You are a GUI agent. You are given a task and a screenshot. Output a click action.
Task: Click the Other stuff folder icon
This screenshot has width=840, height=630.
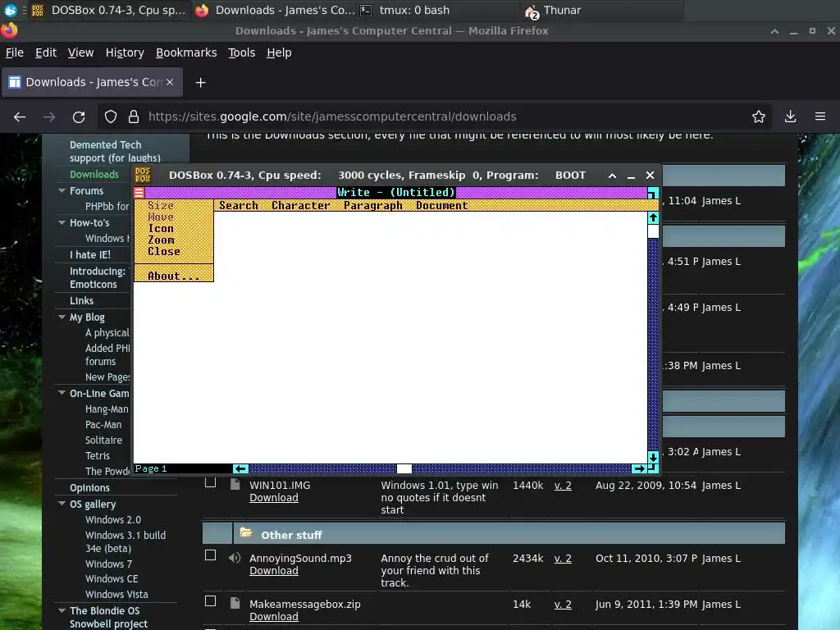[x=246, y=532]
